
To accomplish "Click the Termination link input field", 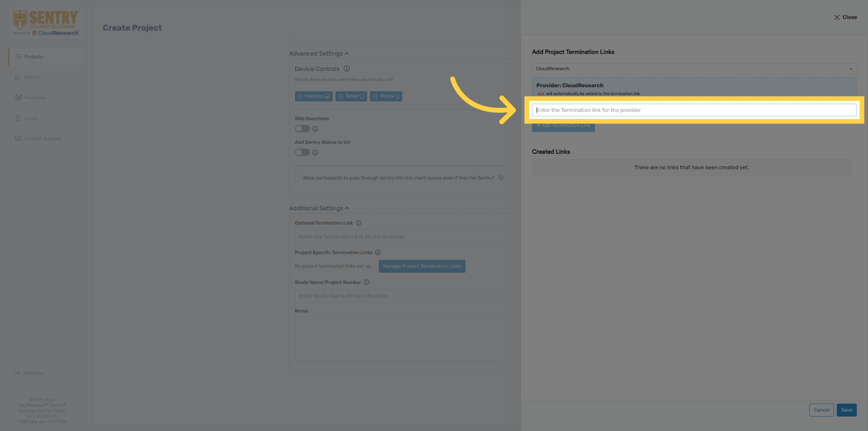I will point(694,109).
